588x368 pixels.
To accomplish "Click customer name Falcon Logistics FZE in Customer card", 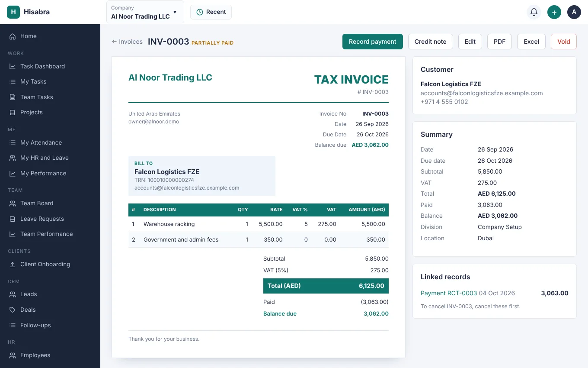I will [x=451, y=84].
